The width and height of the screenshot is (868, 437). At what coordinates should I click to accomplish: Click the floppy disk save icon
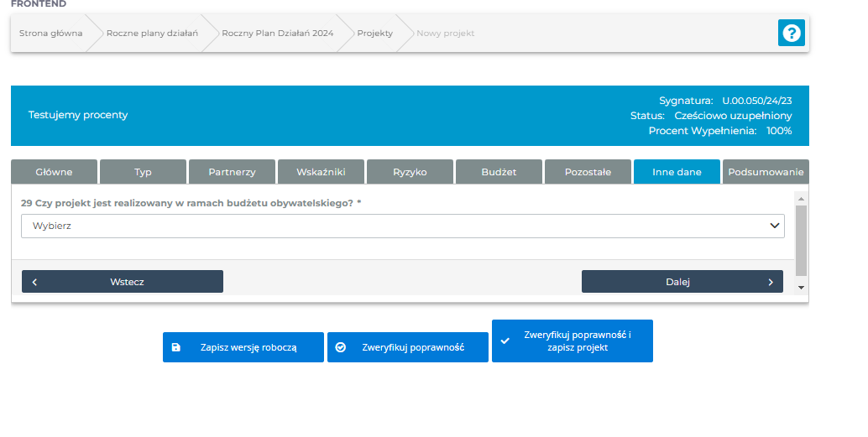(176, 347)
